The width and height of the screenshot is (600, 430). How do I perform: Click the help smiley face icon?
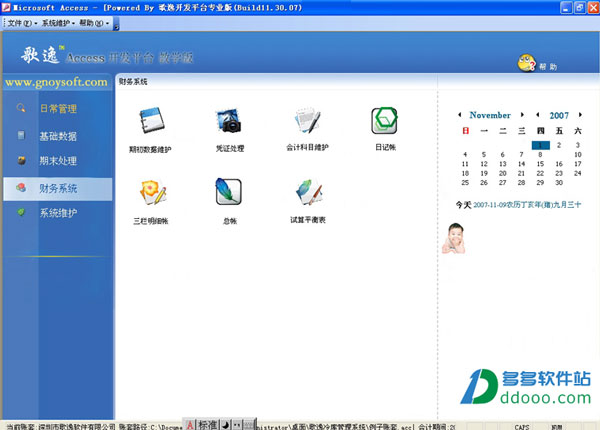tap(527, 63)
